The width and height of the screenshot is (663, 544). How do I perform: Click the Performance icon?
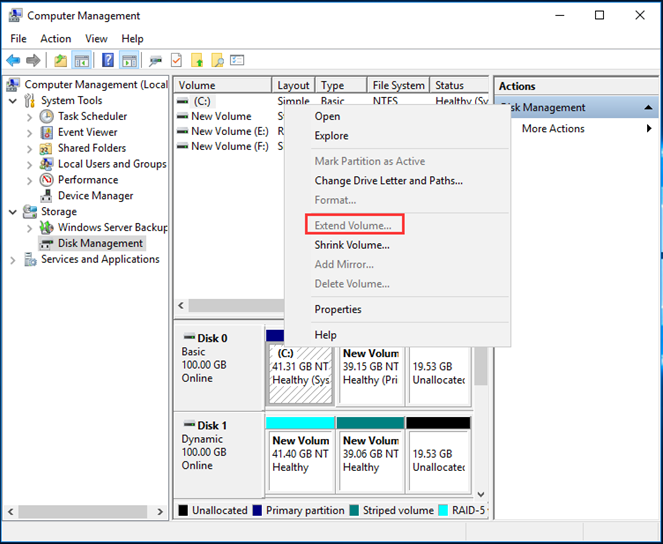point(47,180)
